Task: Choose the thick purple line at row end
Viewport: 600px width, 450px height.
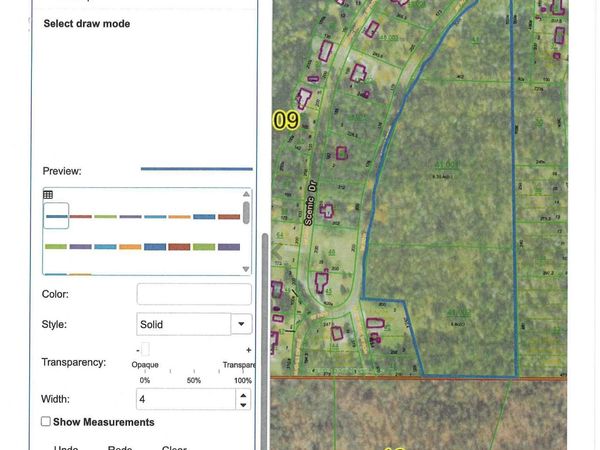Action: [229, 247]
